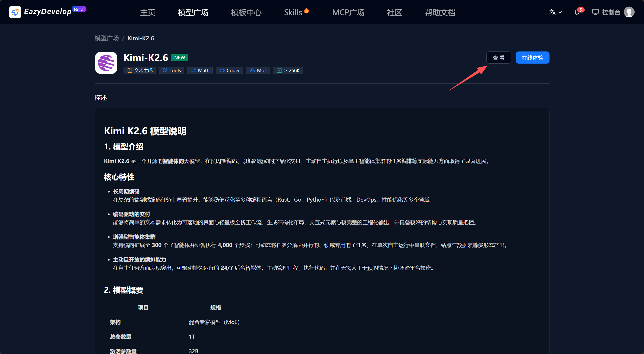This screenshot has height=354, width=644.
Task: Click the Coder tag code icon
Action: tap(222, 70)
